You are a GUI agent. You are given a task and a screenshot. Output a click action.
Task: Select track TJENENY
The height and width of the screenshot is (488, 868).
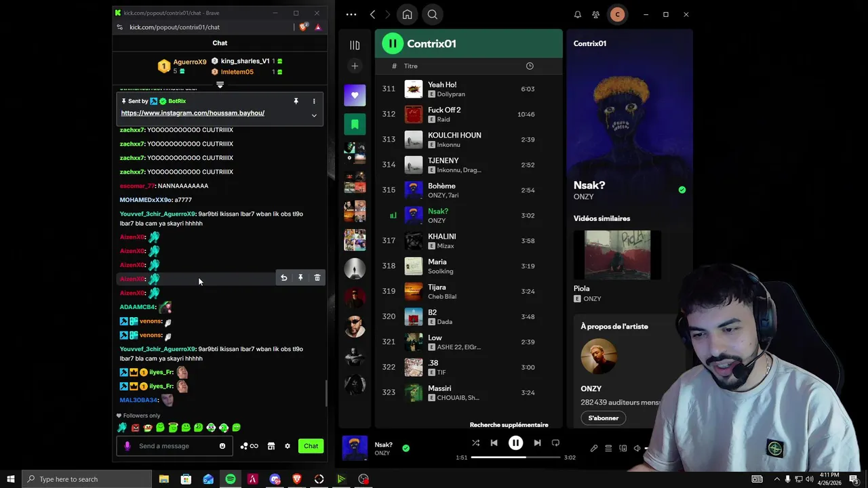pyautogui.click(x=469, y=165)
